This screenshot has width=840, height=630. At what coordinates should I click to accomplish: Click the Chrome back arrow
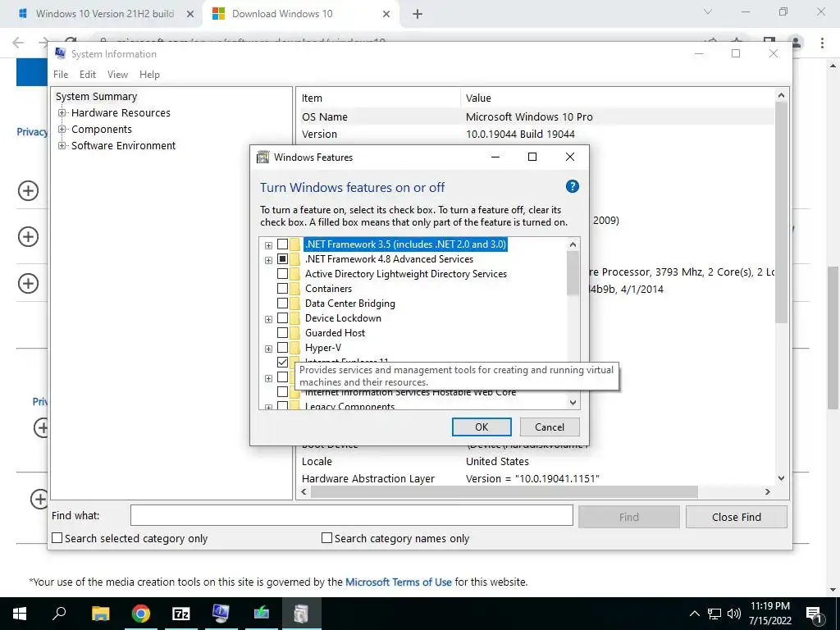point(18,43)
